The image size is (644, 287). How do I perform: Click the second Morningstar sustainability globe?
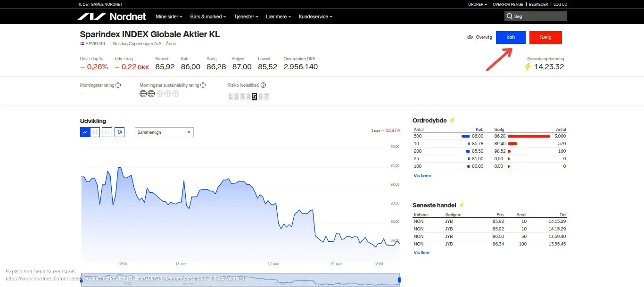click(151, 93)
